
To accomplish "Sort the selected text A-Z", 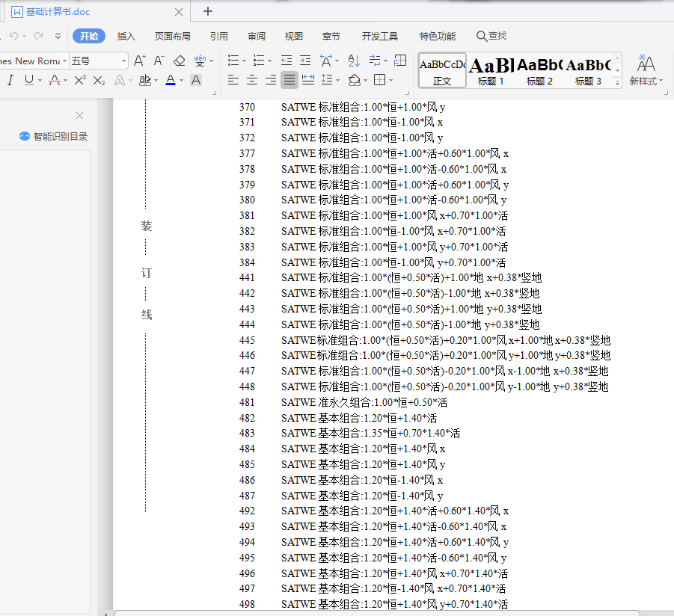I will click(x=354, y=61).
